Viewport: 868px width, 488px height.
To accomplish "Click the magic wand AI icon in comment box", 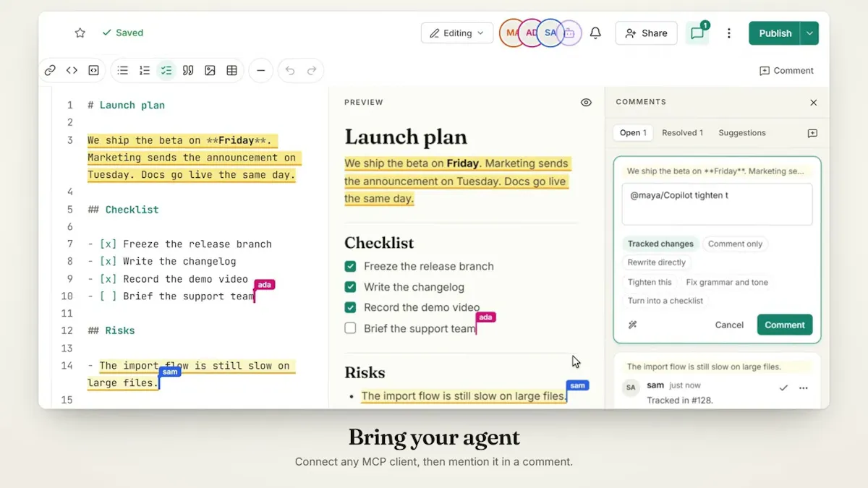I will (x=633, y=325).
